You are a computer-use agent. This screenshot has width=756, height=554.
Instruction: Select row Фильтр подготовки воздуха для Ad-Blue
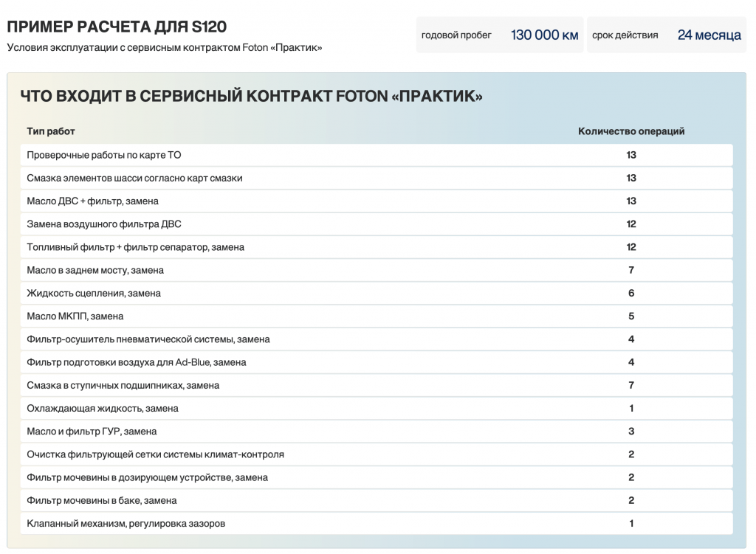tap(377, 362)
